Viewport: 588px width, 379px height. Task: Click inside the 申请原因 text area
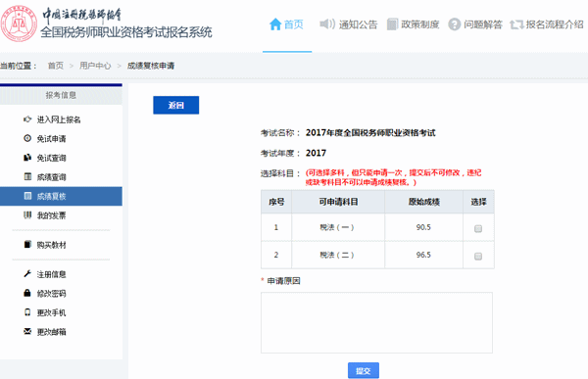tap(376, 323)
